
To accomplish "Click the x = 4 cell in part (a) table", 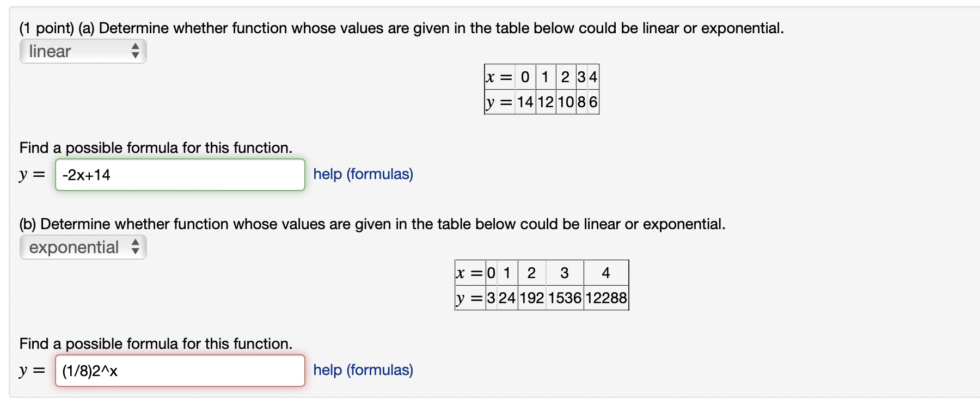I will (x=593, y=77).
